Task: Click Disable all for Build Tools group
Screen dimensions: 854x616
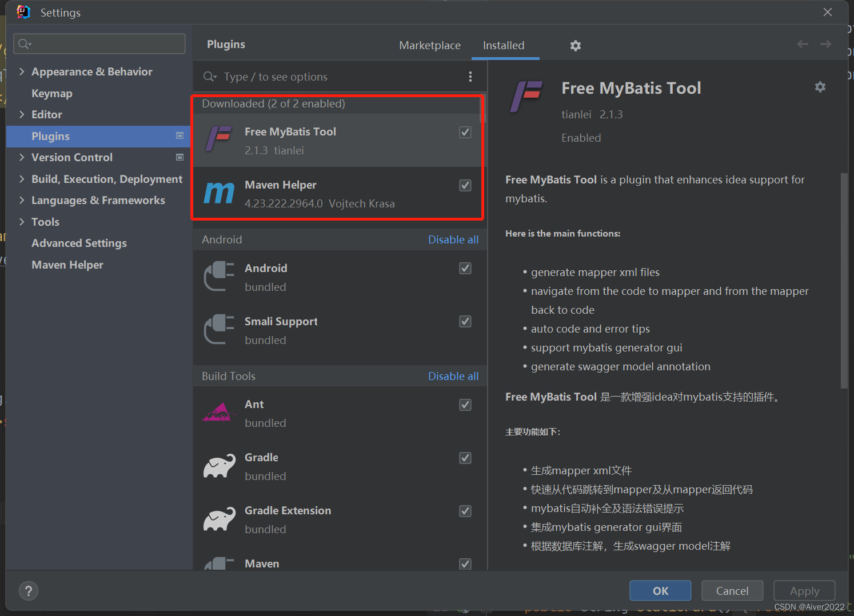Action: [453, 376]
